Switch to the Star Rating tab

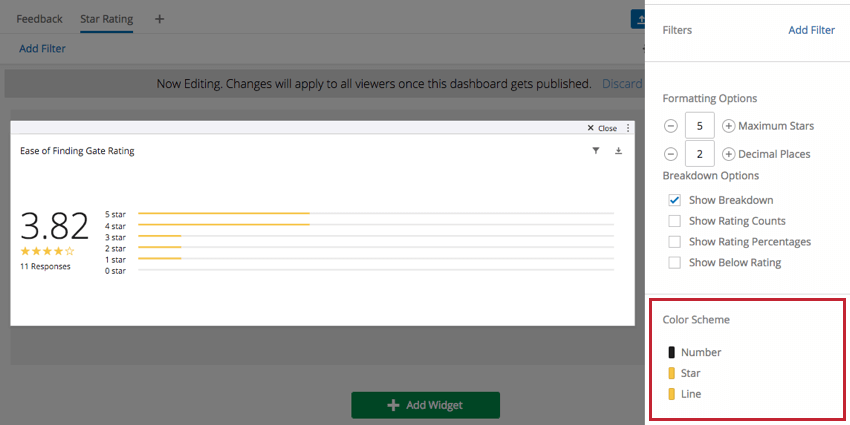click(x=106, y=19)
